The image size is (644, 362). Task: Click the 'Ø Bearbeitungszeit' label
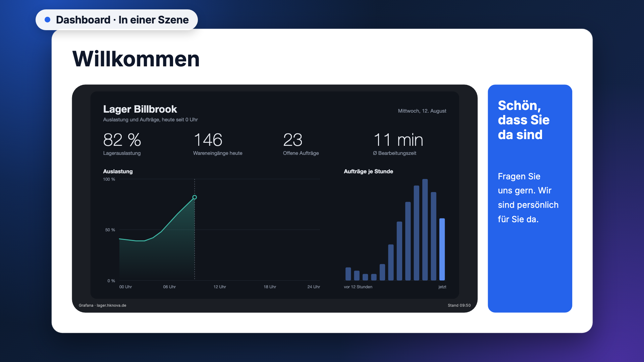(x=394, y=153)
